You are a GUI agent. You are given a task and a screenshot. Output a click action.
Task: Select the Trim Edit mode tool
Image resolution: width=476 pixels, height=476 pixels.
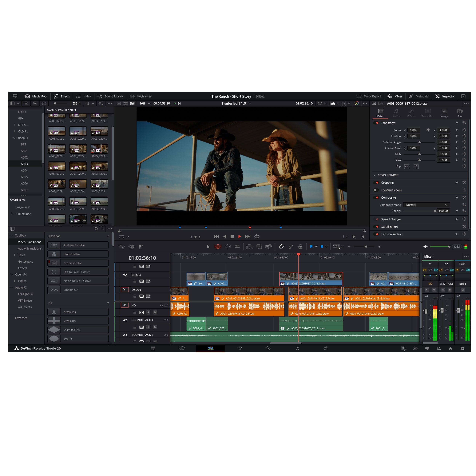(218, 246)
